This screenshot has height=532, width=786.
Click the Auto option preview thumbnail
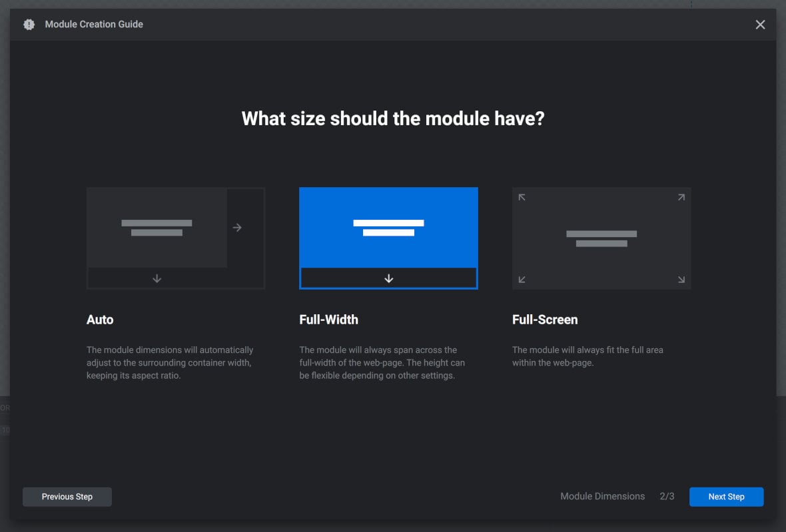pyautogui.click(x=175, y=238)
